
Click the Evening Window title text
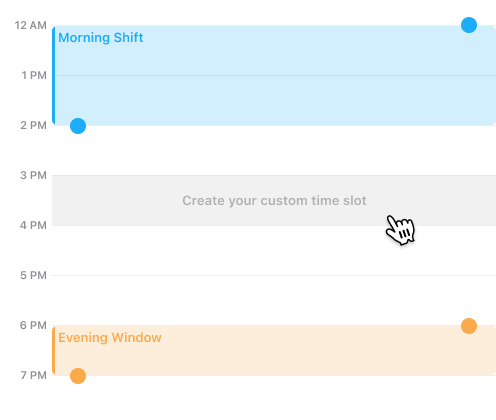(110, 338)
